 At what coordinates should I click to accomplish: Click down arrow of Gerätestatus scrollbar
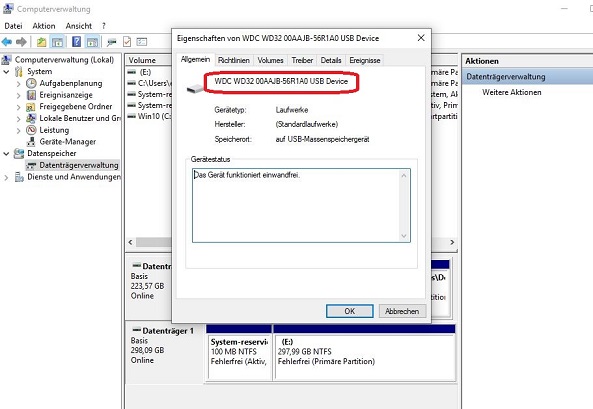point(404,236)
